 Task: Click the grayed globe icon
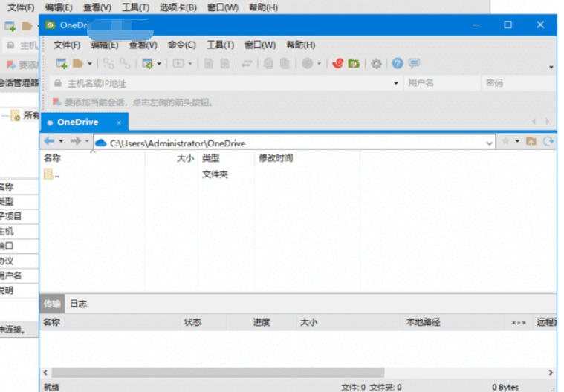point(308,64)
